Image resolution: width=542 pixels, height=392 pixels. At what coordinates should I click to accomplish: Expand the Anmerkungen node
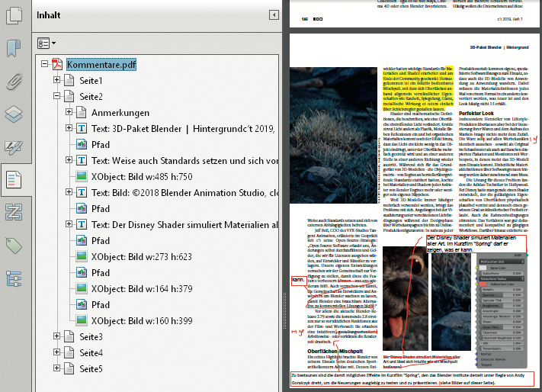coord(69,112)
